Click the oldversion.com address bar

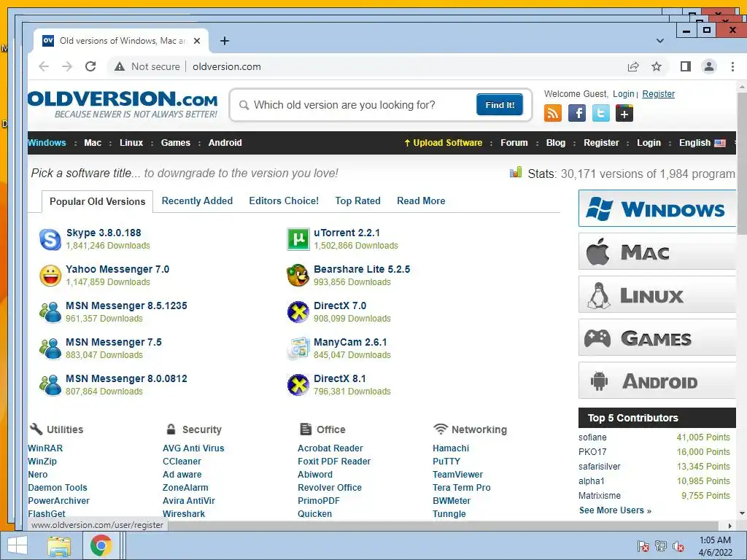227,66
